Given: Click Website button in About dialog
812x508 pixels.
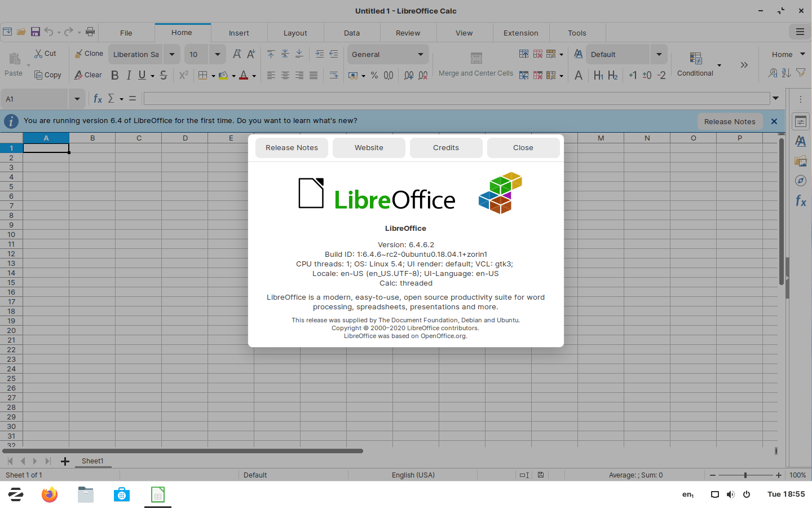Looking at the screenshot, I should (x=369, y=148).
